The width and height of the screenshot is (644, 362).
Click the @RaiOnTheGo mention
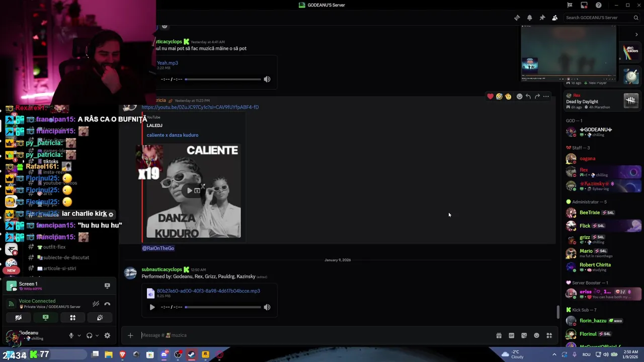pyautogui.click(x=158, y=248)
